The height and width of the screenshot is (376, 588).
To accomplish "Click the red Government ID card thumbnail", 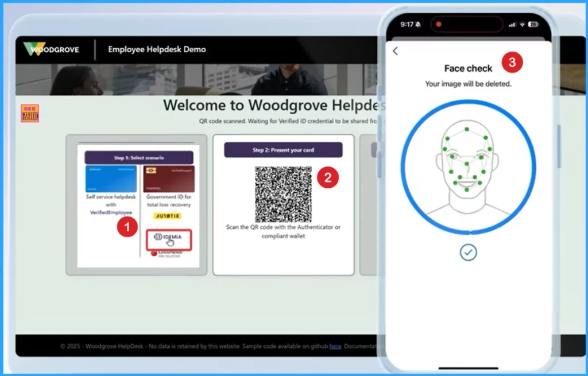I will point(169,179).
